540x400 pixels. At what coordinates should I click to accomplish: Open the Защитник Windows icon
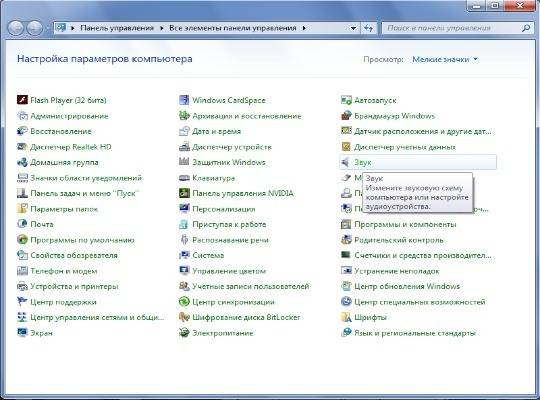(184, 162)
